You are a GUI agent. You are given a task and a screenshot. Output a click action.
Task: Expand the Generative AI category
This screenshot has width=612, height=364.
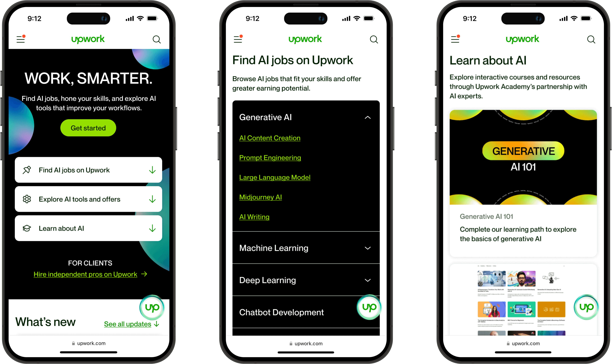[306, 117]
